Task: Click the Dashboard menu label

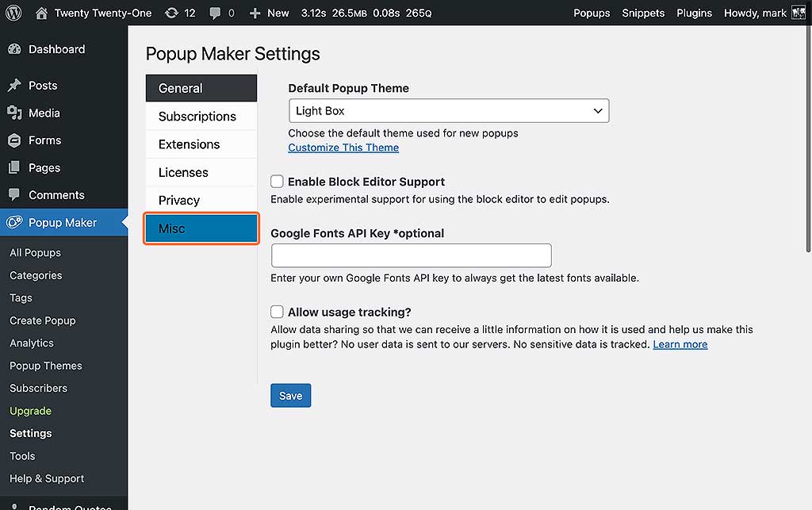Action: pos(57,49)
